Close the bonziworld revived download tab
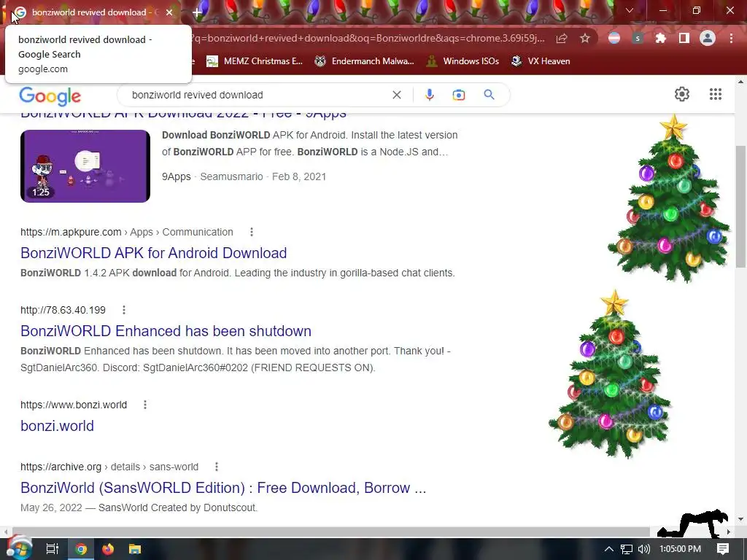This screenshot has height=560, width=747. pos(169,12)
